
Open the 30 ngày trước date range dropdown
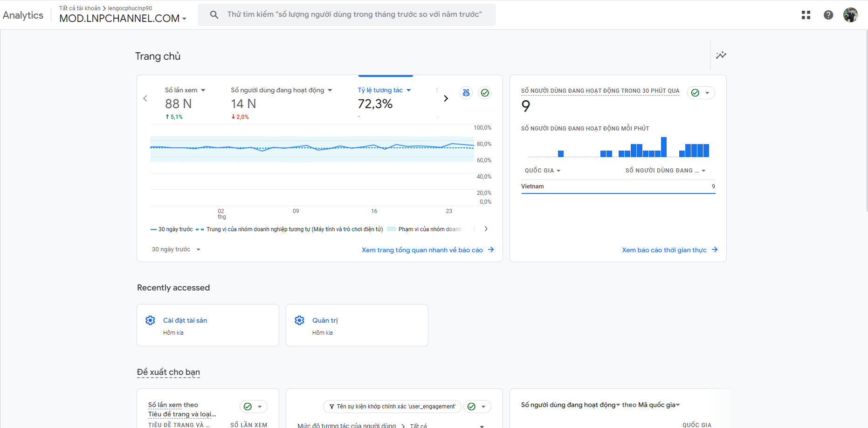click(176, 249)
